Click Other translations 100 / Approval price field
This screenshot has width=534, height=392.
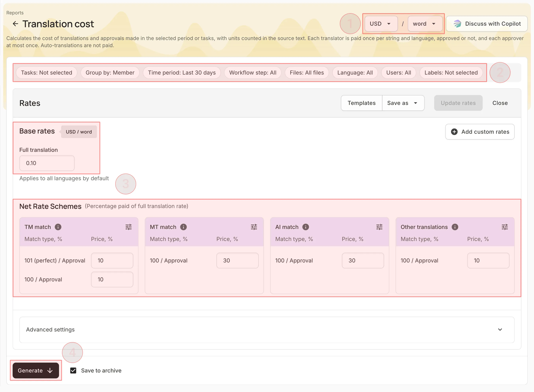coord(488,260)
